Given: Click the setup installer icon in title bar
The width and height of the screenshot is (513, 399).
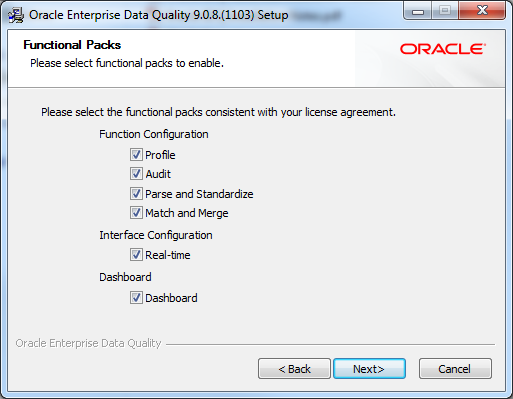Looking at the screenshot, I should pyautogui.click(x=16, y=15).
